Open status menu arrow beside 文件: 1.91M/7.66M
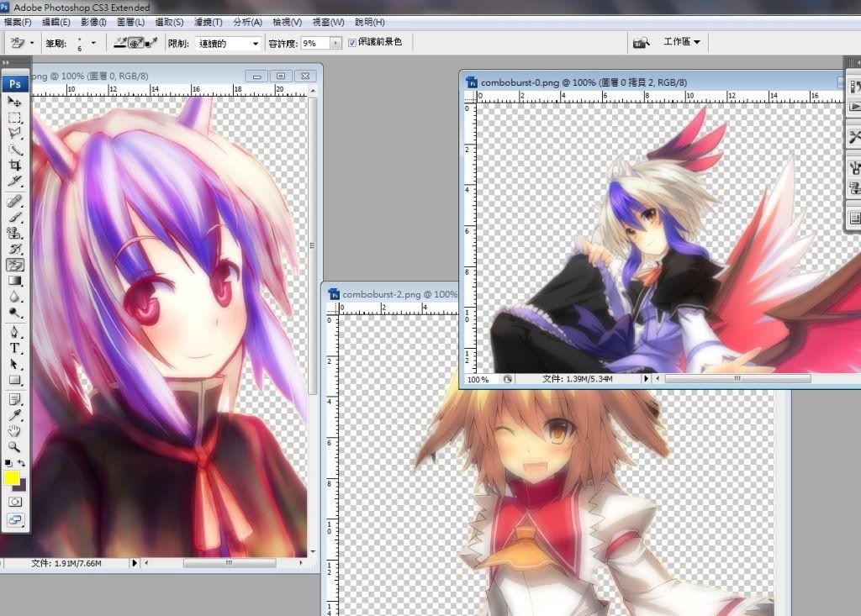 134,563
